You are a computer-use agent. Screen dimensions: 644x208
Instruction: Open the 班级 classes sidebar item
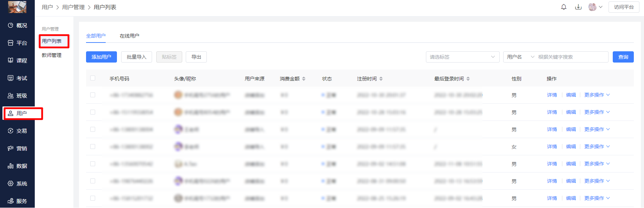pyautogui.click(x=17, y=96)
